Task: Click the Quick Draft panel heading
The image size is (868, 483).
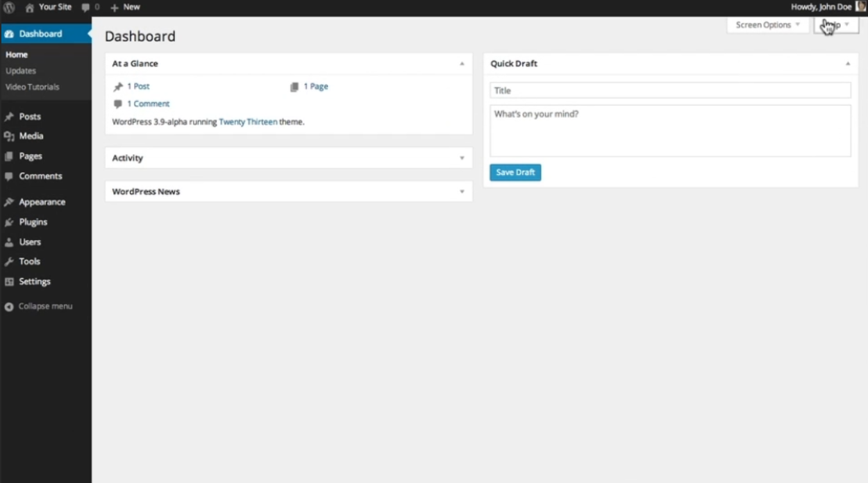Action: point(514,64)
